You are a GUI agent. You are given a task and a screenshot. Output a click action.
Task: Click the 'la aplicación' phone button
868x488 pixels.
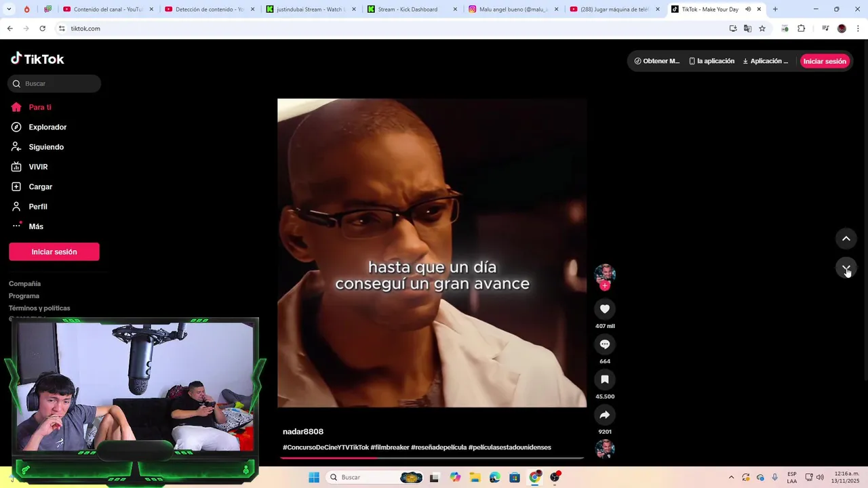pos(711,61)
